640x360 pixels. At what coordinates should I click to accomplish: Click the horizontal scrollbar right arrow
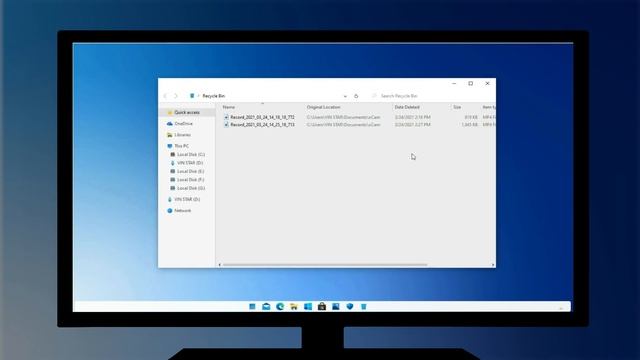pyautogui.click(x=493, y=265)
